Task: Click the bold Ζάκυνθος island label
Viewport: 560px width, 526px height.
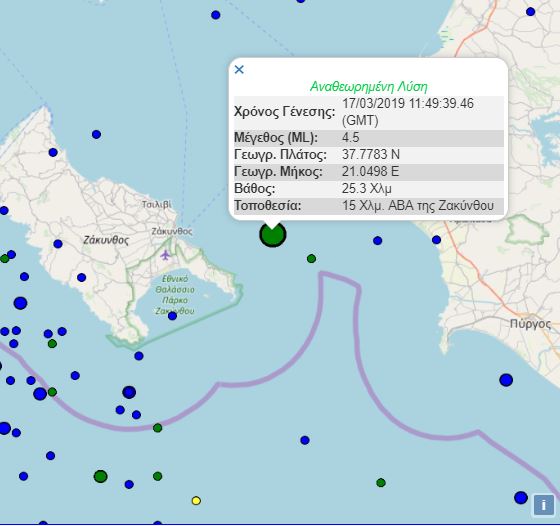Action: click(106, 240)
